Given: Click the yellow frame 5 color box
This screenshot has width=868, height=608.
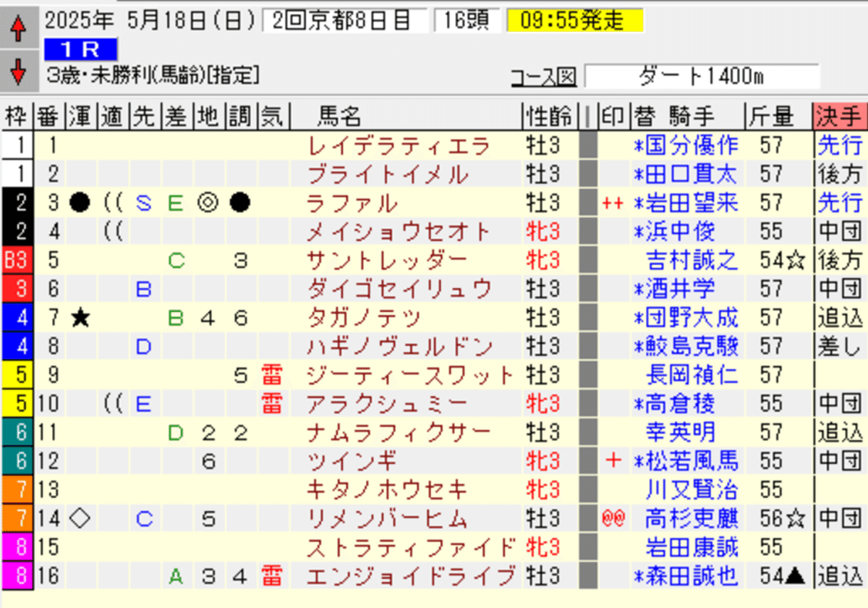Looking at the screenshot, I should [17, 375].
